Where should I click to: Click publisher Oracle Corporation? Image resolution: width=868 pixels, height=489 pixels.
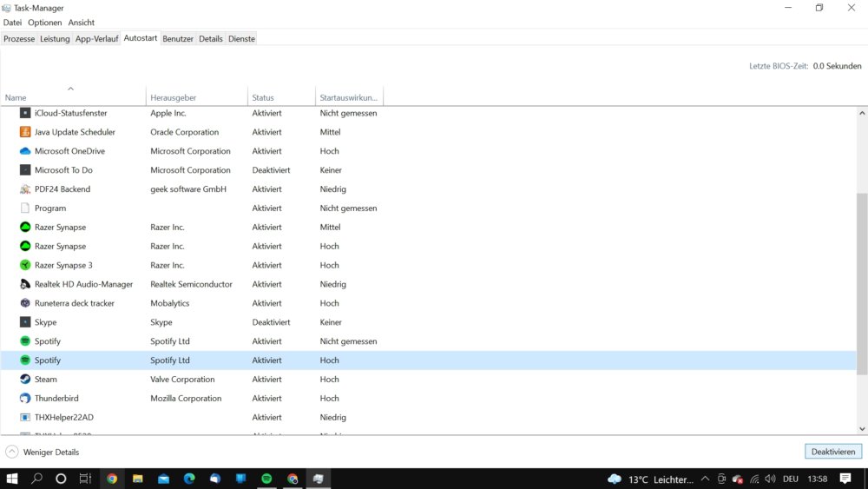(184, 132)
